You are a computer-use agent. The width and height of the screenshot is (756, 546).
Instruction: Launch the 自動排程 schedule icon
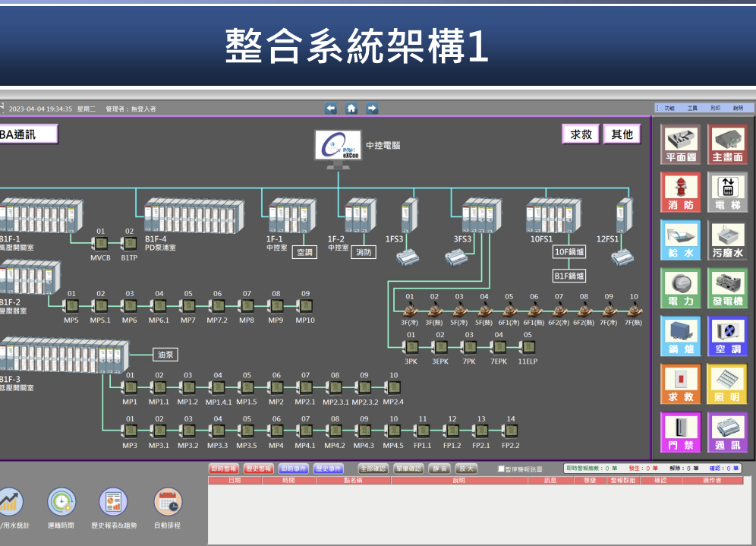[x=168, y=502]
